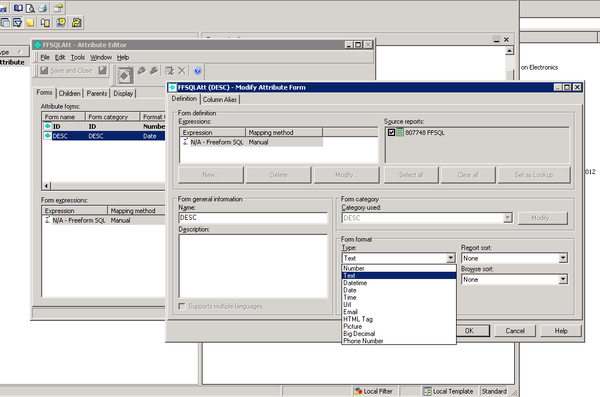Open the Category used dropdown
This screenshot has width=600, height=397.
point(507,218)
